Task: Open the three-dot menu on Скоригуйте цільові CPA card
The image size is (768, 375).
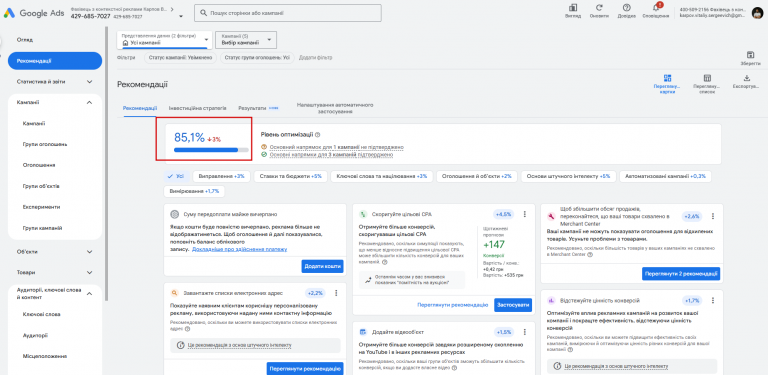Action: (525, 214)
